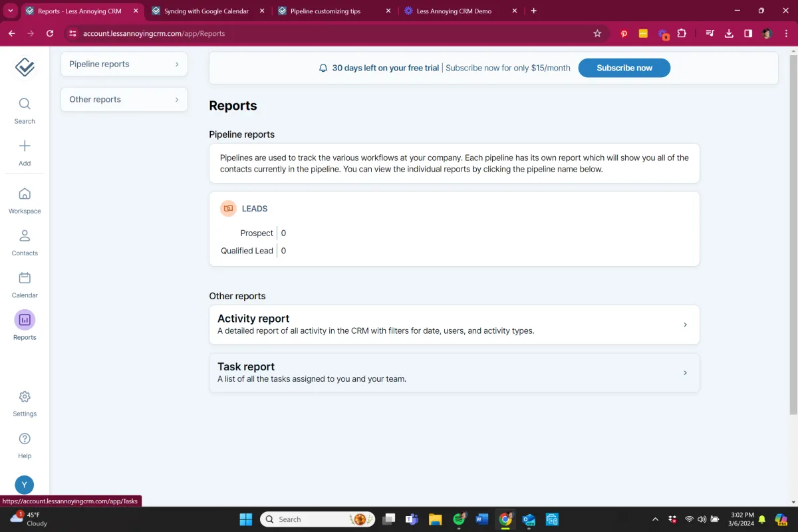Open Contacts from the sidebar
The height and width of the screenshot is (532, 798).
25,242
